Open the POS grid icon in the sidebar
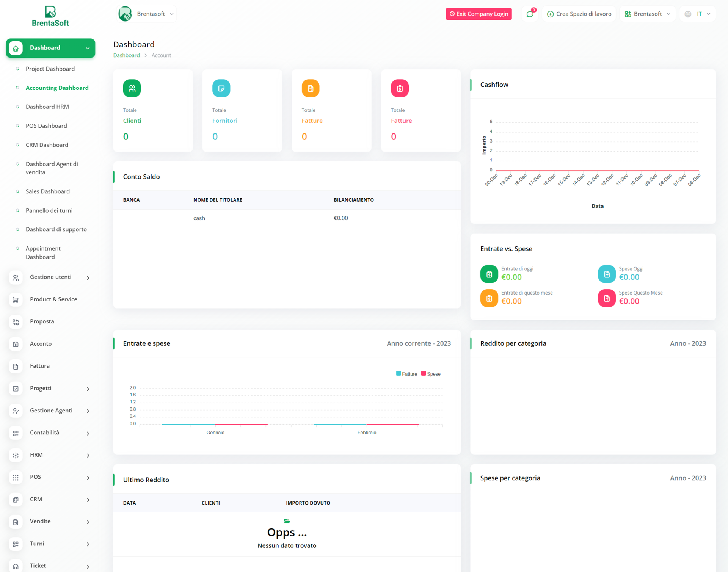The height and width of the screenshot is (572, 728). click(16, 477)
